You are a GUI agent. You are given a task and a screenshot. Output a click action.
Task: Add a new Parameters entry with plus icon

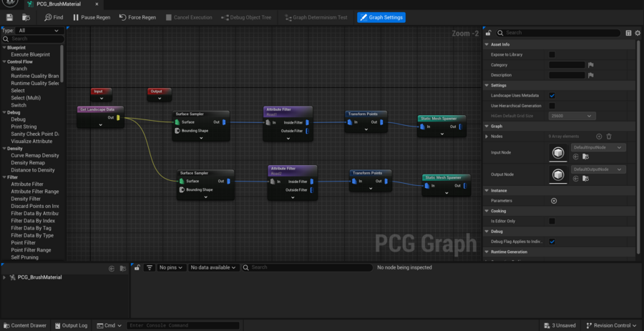tap(554, 201)
